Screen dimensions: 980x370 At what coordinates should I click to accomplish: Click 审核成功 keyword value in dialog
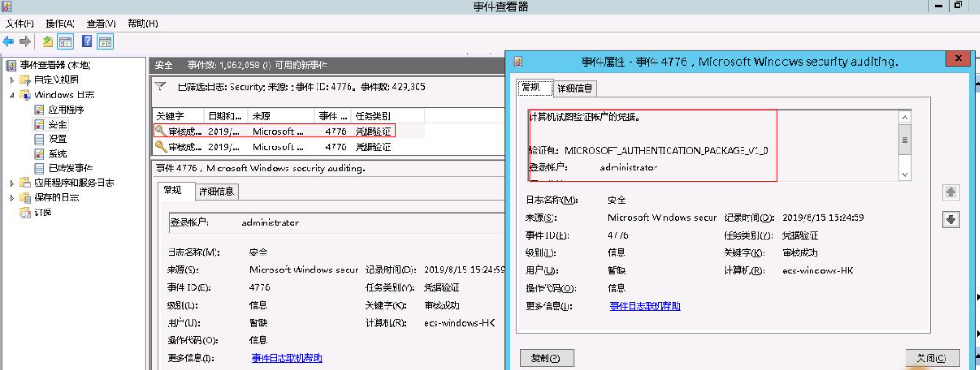(799, 253)
